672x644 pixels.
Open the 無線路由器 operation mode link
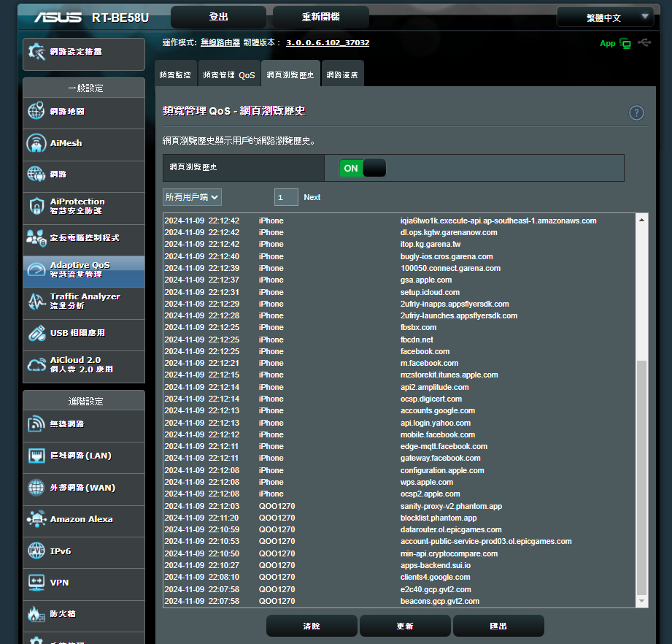[x=220, y=42]
